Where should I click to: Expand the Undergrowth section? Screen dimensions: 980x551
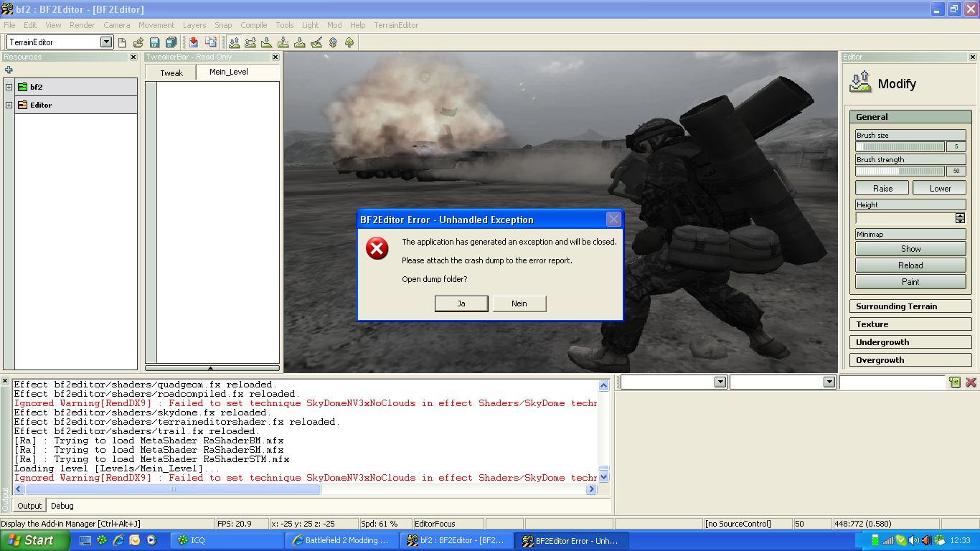pos(910,342)
